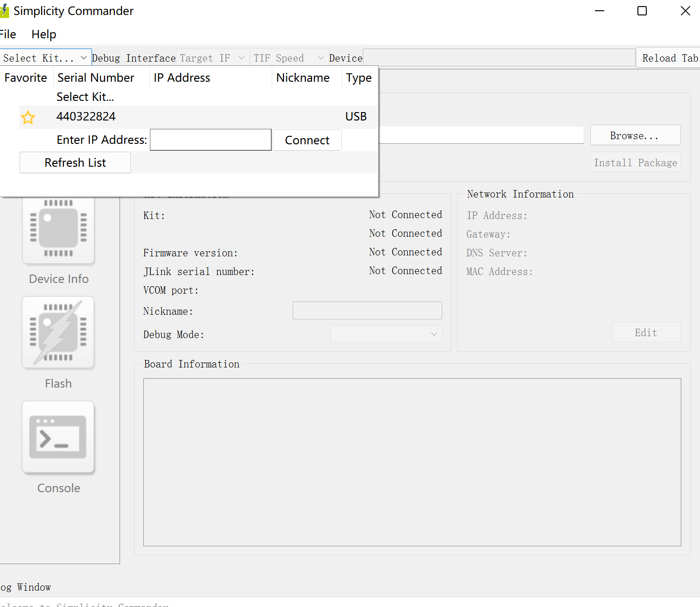This screenshot has width=700, height=607.
Task: Focus the Enter IP Address field
Action: coord(211,140)
